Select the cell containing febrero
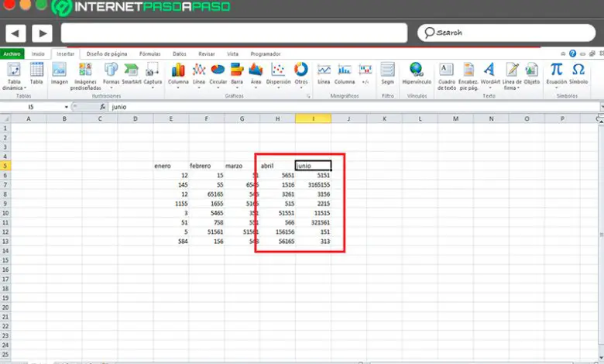 pos(207,166)
